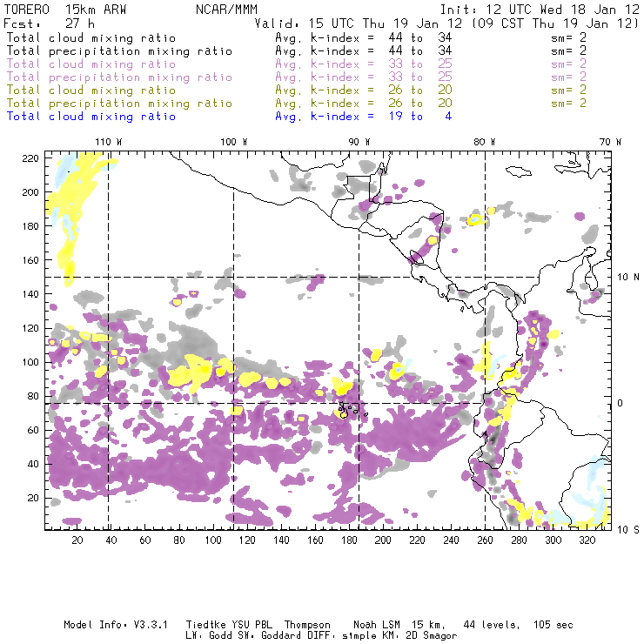The image size is (644, 644).
Task: Click y-axis tick label "140"
Action: (30, 294)
